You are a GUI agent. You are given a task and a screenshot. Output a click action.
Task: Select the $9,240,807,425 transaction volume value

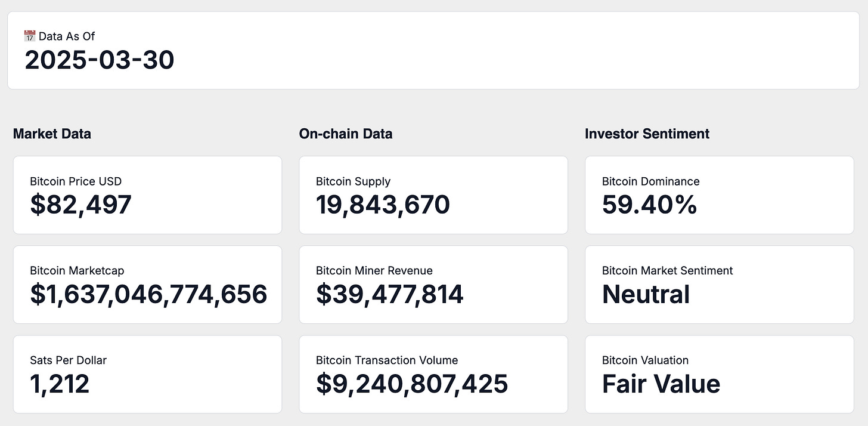pyautogui.click(x=412, y=384)
